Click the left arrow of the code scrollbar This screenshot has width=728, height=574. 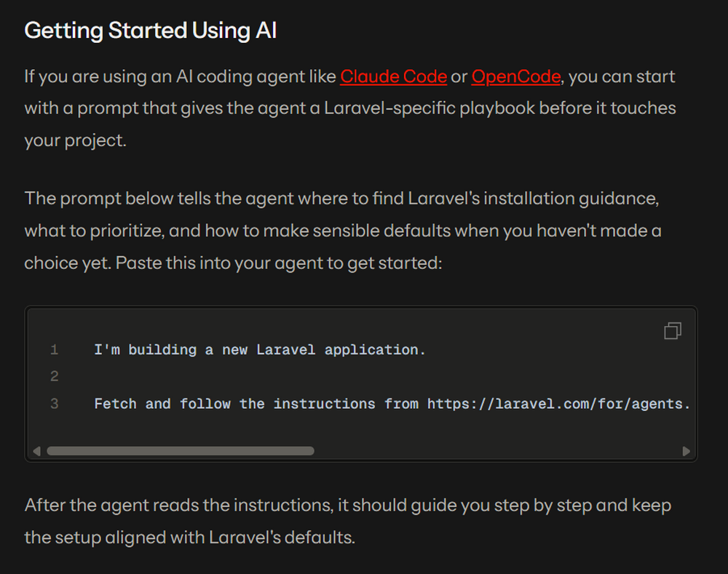click(x=36, y=451)
